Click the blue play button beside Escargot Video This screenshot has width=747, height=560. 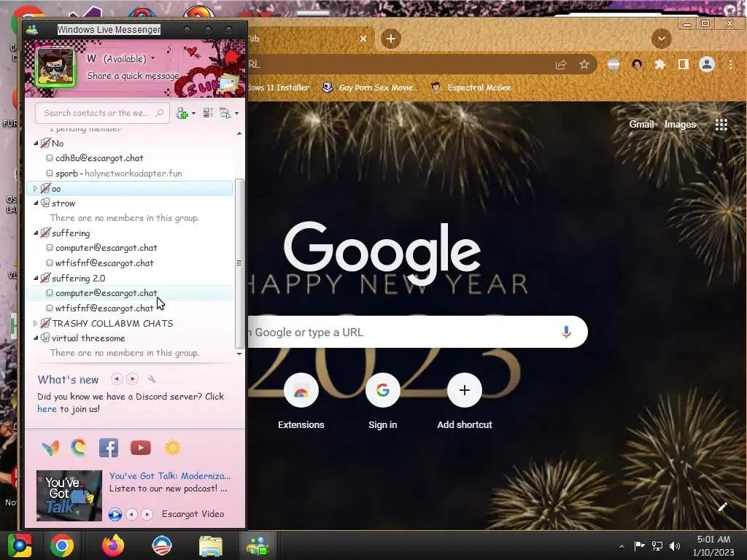click(115, 514)
